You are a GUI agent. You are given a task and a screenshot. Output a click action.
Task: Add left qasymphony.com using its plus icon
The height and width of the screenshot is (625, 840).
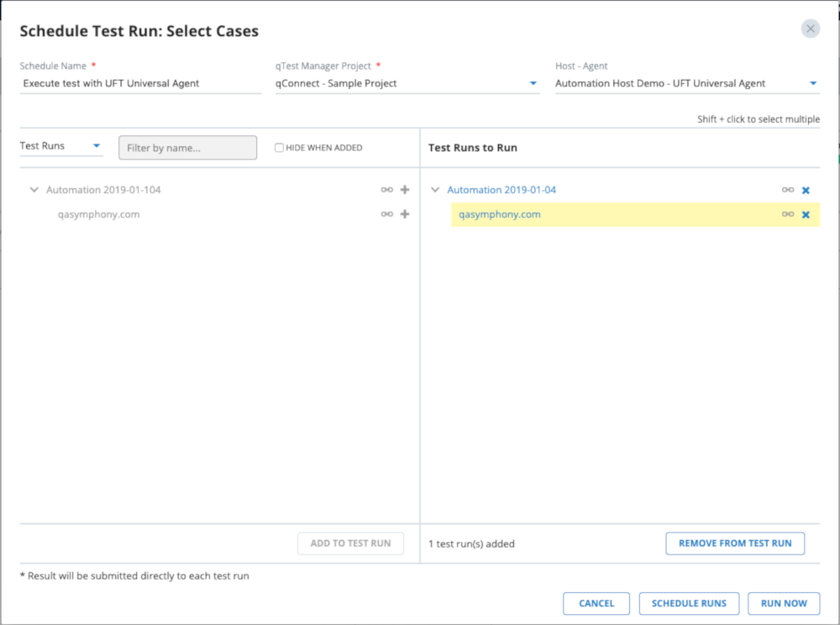(x=405, y=214)
